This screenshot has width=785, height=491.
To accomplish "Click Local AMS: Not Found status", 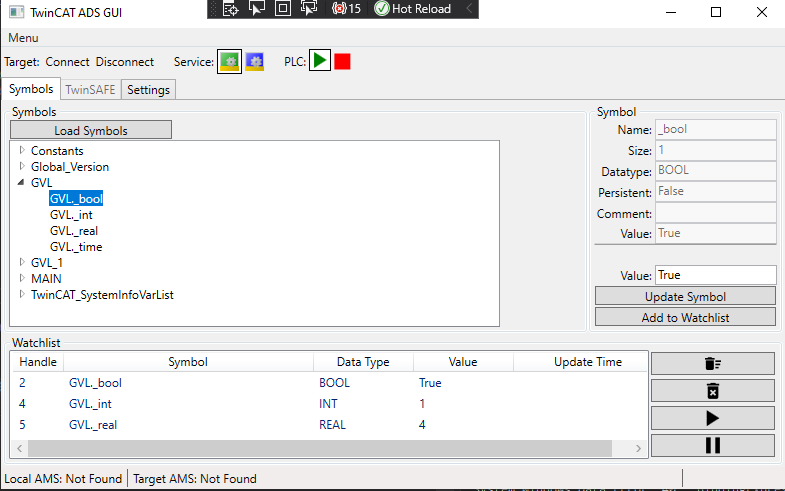I will pyautogui.click(x=63, y=479).
